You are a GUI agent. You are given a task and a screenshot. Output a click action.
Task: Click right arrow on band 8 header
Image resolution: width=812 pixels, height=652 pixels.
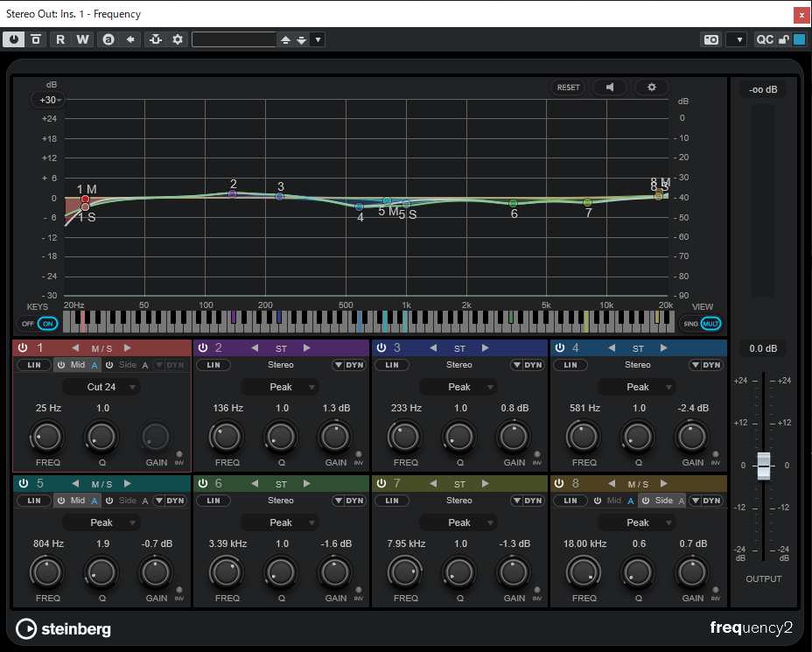coord(664,484)
